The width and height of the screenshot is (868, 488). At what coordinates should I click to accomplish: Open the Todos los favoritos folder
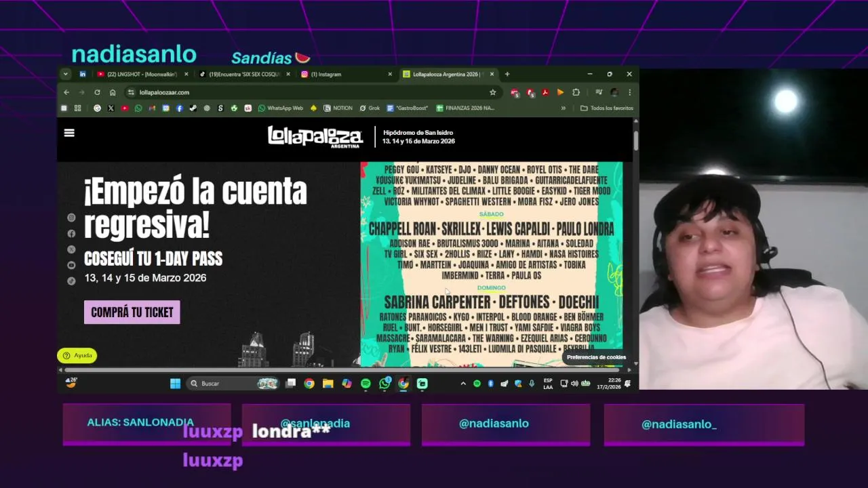[607, 108]
